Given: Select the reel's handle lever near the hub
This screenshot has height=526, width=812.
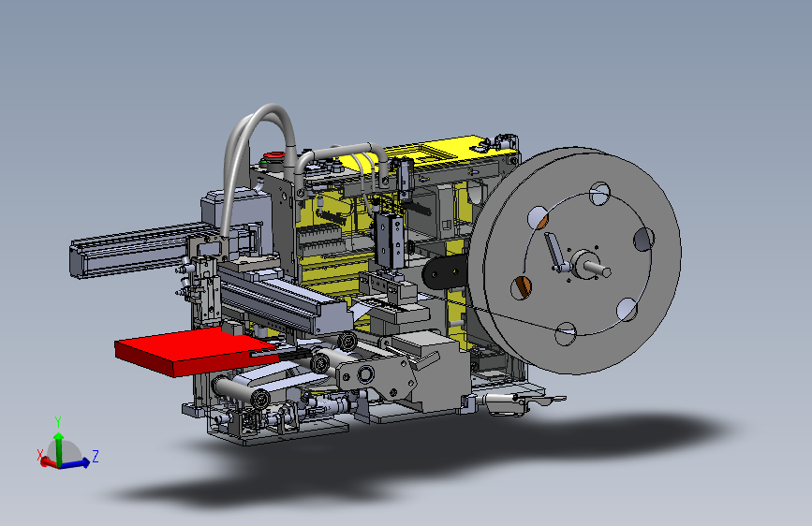Looking at the screenshot, I should click(x=555, y=252).
